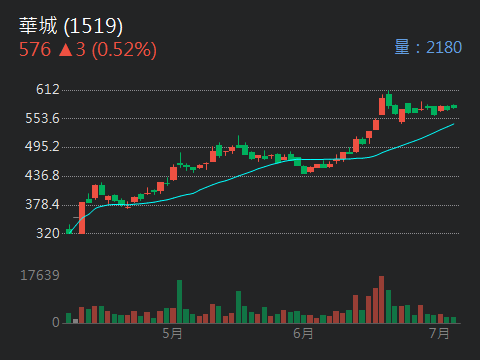
Task: Click the 612 price axis label
Action: point(48,89)
